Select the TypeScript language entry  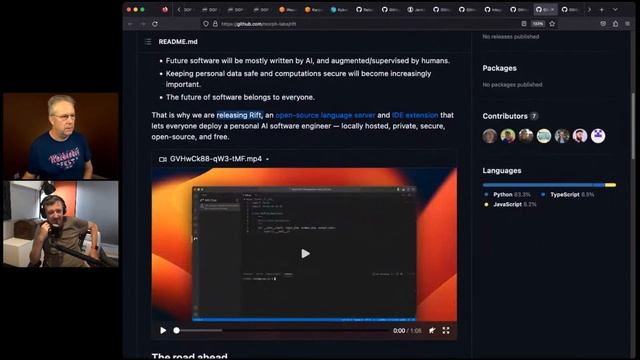(x=568, y=195)
